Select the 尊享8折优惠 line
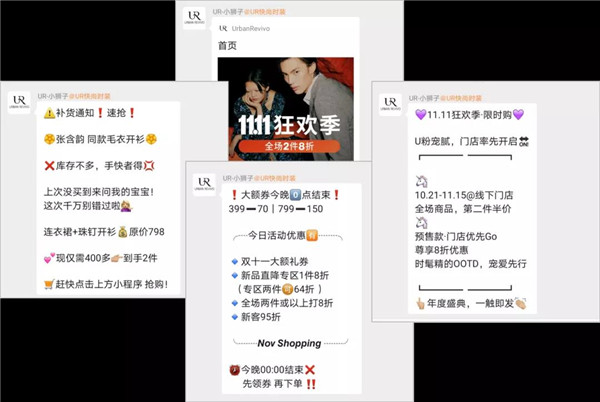 [x=442, y=250]
